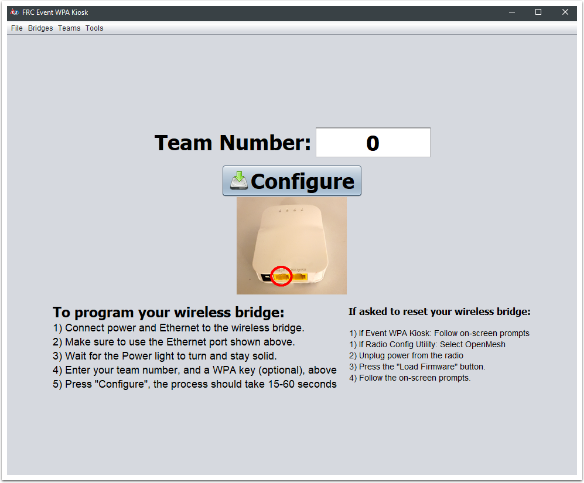Click reset step 4 "Follow the on-screen prompts."

[x=410, y=378]
